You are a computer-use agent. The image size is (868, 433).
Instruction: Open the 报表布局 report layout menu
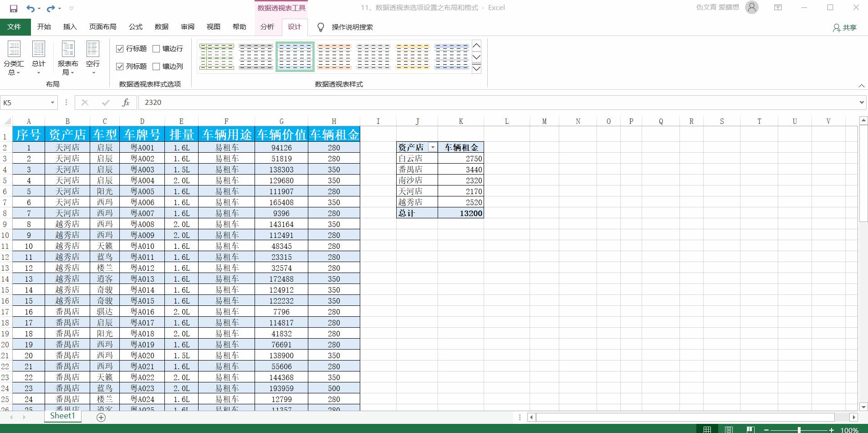pyautogui.click(x=68, y=58)
